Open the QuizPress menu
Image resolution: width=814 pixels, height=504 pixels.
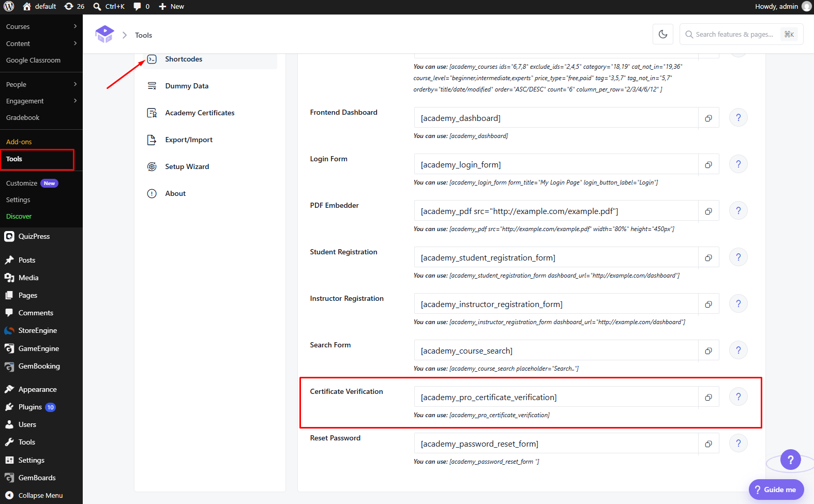[x=41, y=236]
